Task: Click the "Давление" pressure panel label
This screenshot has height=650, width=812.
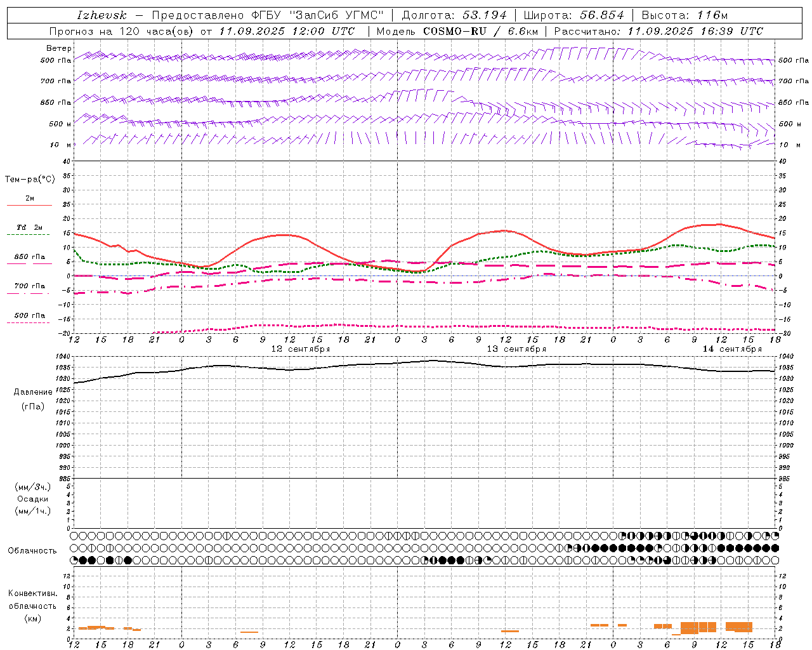Action: 33,392
